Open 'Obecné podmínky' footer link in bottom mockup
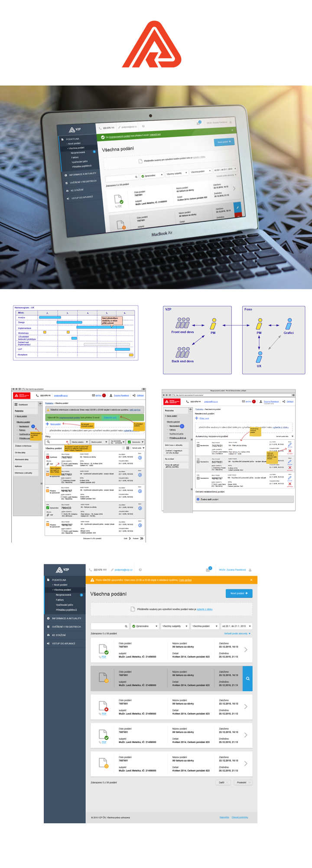Image resolution: width=312 pixels, height=868 pixels. click(x=240, y=817)
